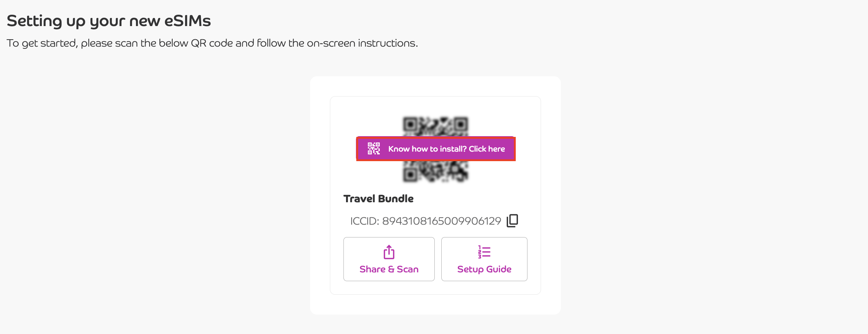The width and height of the screenshot is (868, 334).
Task: Open the 'Know how to install? Click here' banner
Action: [x=436, y=149]
